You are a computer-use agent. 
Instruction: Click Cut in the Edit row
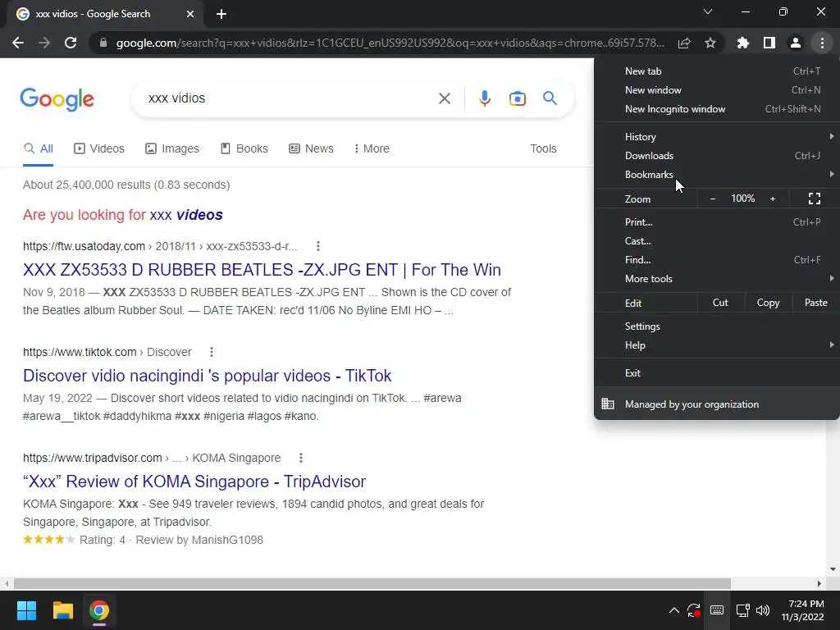[720, 303]
